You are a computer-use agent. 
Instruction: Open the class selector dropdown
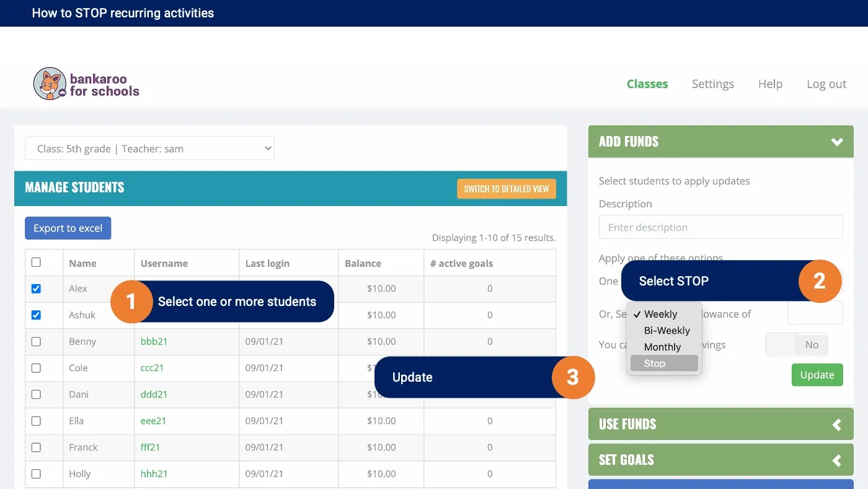click(149, 149)
